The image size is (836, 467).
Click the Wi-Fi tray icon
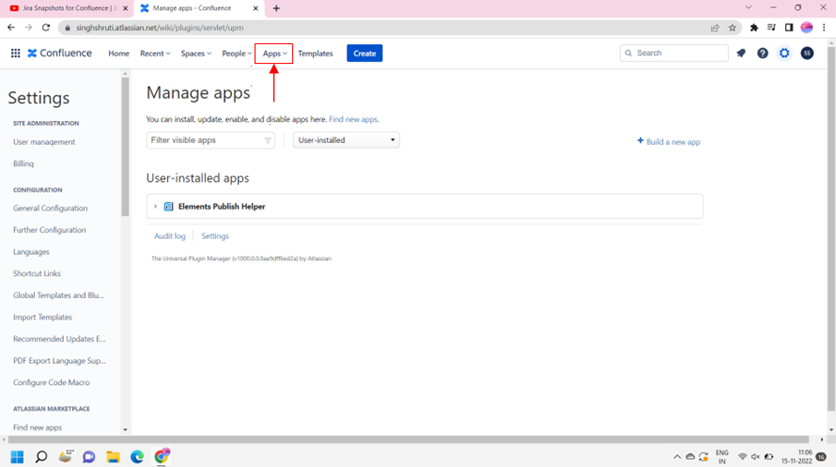pyautogui.click(x=742, y=457)
